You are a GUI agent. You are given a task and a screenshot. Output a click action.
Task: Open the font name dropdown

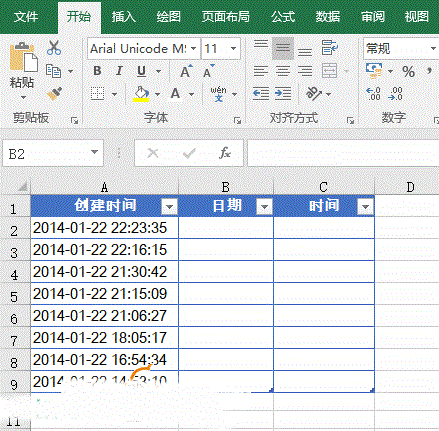click(x=194, y=49)
